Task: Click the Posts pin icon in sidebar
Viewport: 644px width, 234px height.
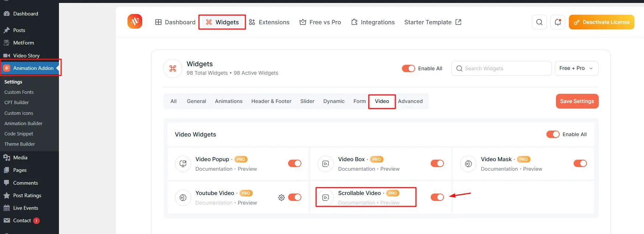Action: [7, 30]
